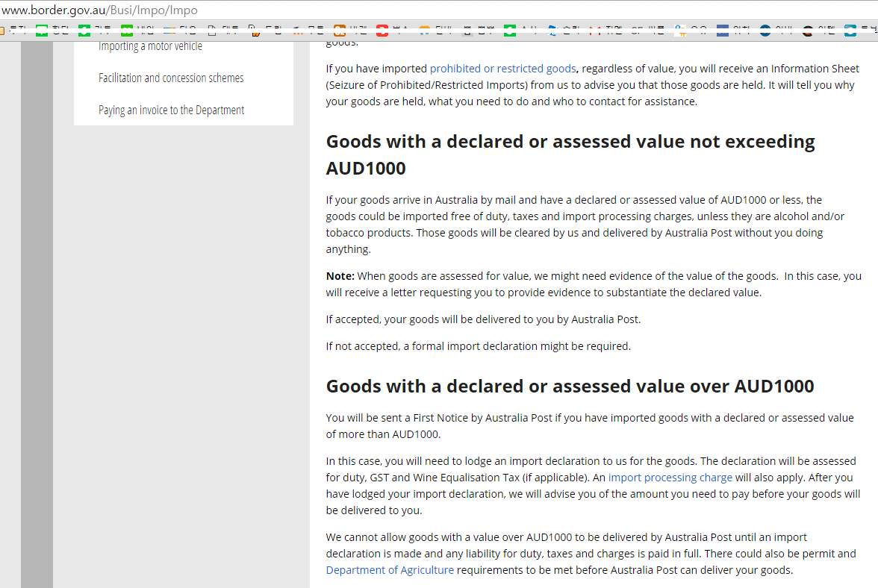Open Importing a motor vehicle sidebar item
Screen dimensions: 878x588
click(150, 46)
